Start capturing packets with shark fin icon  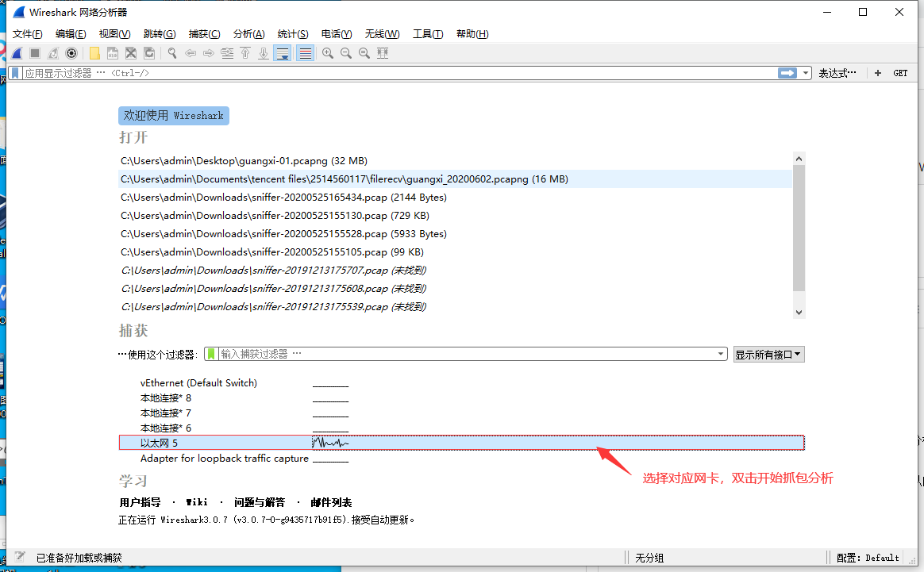point(17,54)
